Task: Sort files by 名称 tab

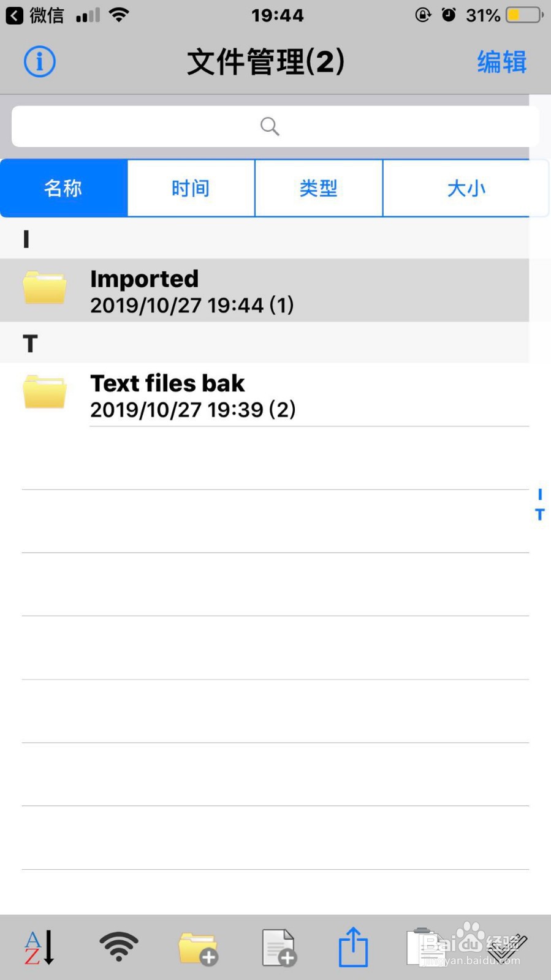Action: (x=64, y=188)
